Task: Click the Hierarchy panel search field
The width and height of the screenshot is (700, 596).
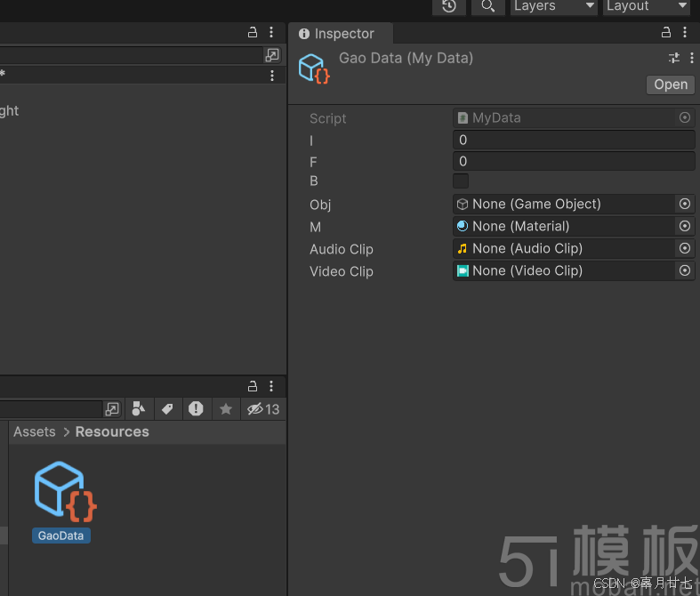Action: click(132, 55)
